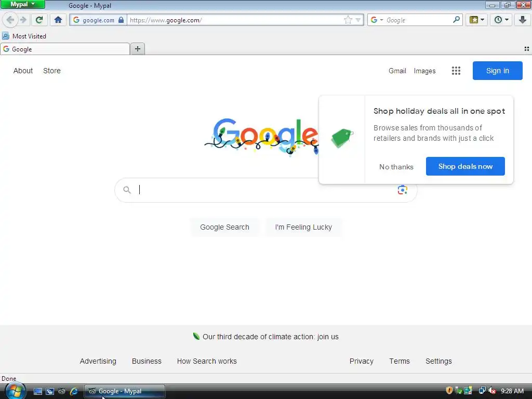The image size is (532, 399).
Task: Go forward with the forward arrow
Action: pyautogui.click(x=23, y=20)
